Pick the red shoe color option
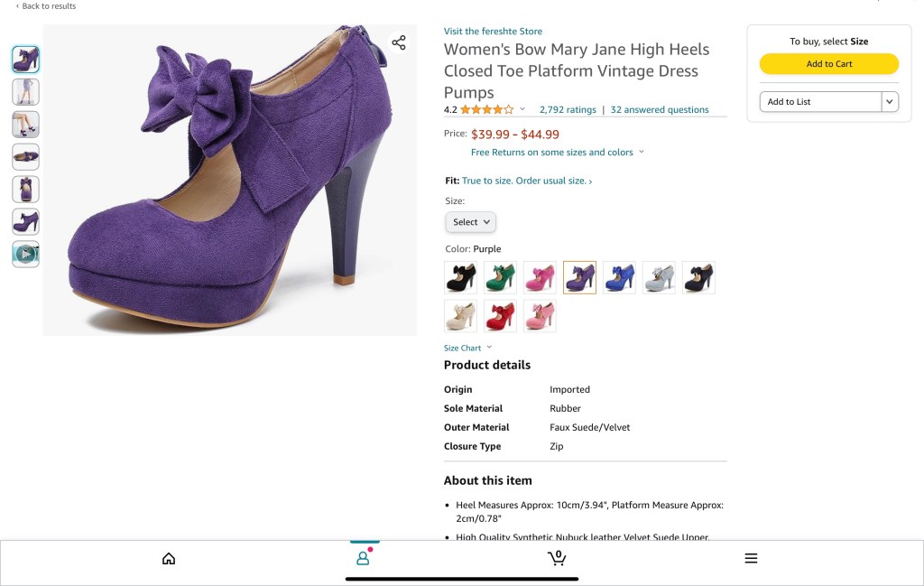This screenshot has width=924, height=586. [500, 316]
